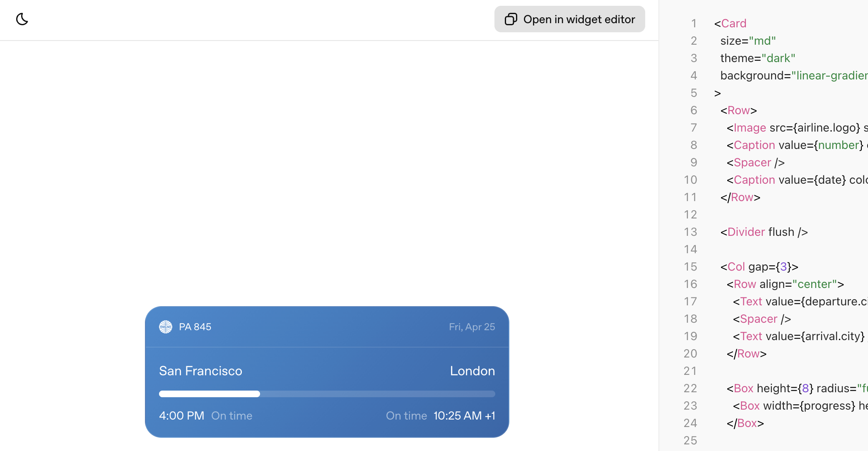Click the London arrival city text

(x=472, y=371)
